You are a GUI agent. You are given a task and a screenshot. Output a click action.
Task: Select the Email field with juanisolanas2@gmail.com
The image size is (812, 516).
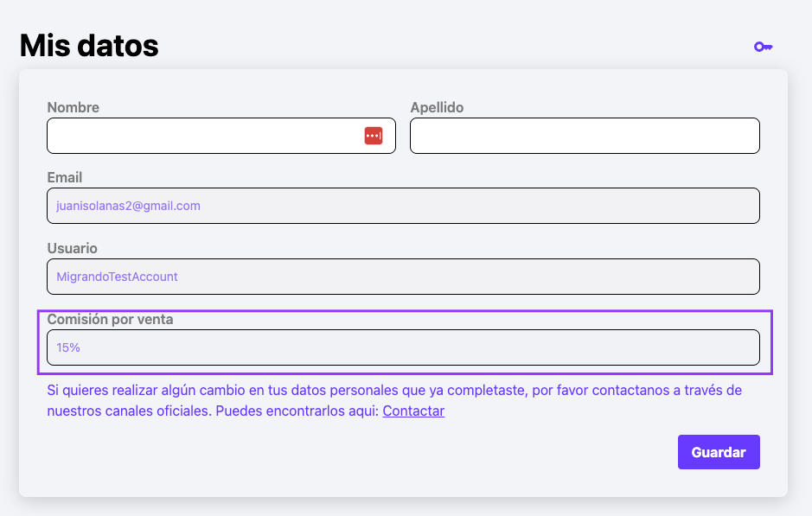404,206
